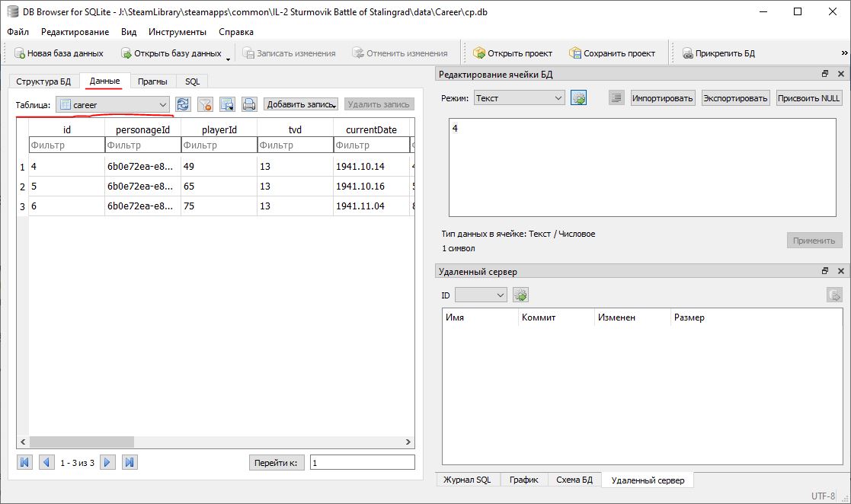The image size is (851, 504).
Task: Focus the currentDate filter field
Action: tap(371, 145)
